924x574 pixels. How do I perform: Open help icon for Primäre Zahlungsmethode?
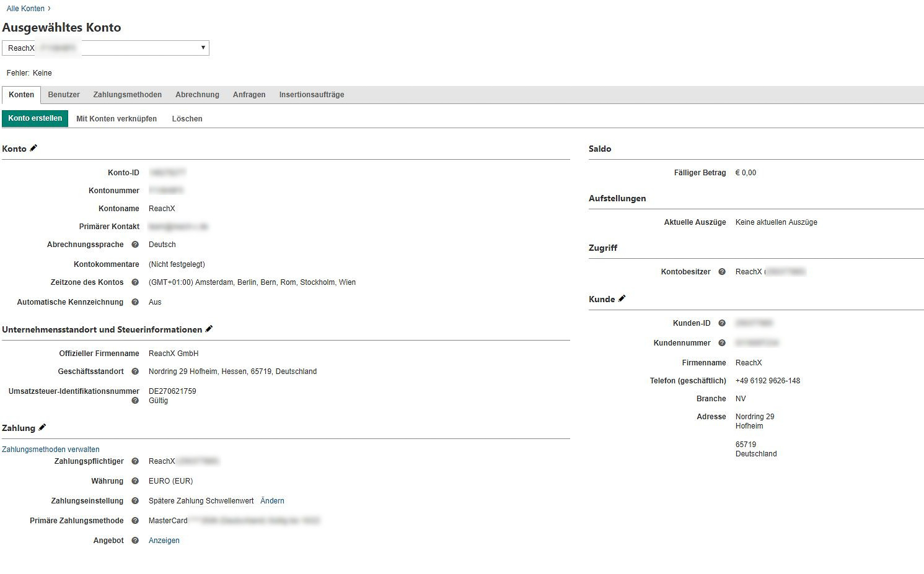click(135, 521)
